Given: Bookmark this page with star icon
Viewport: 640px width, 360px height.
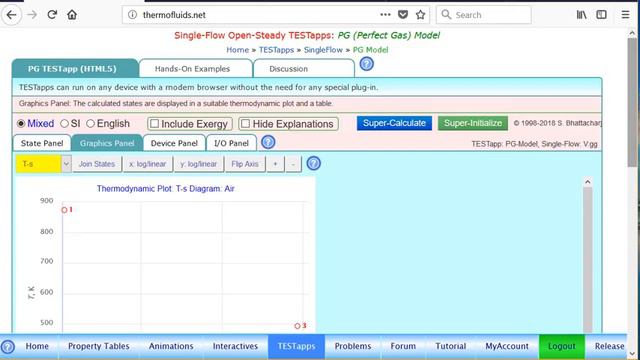Looking at the screenshot, I should (x=420, y=15).
